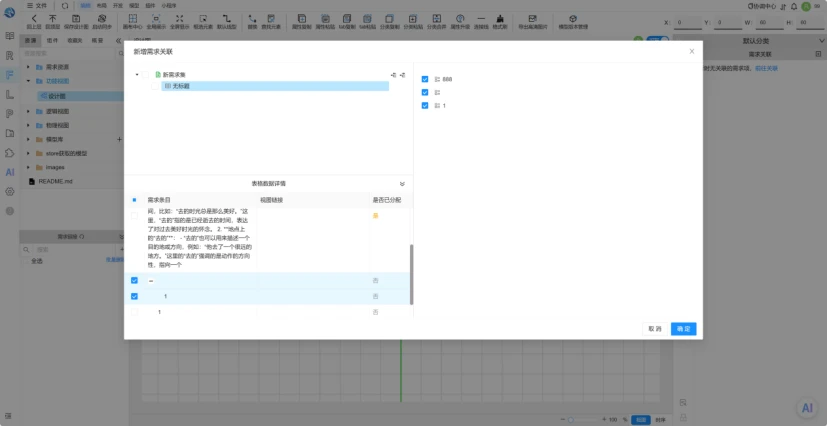The height and width of the screenshot is (426, 827).
Task: Click the 属性复制 property copy icon
Action: click(302, 18)
